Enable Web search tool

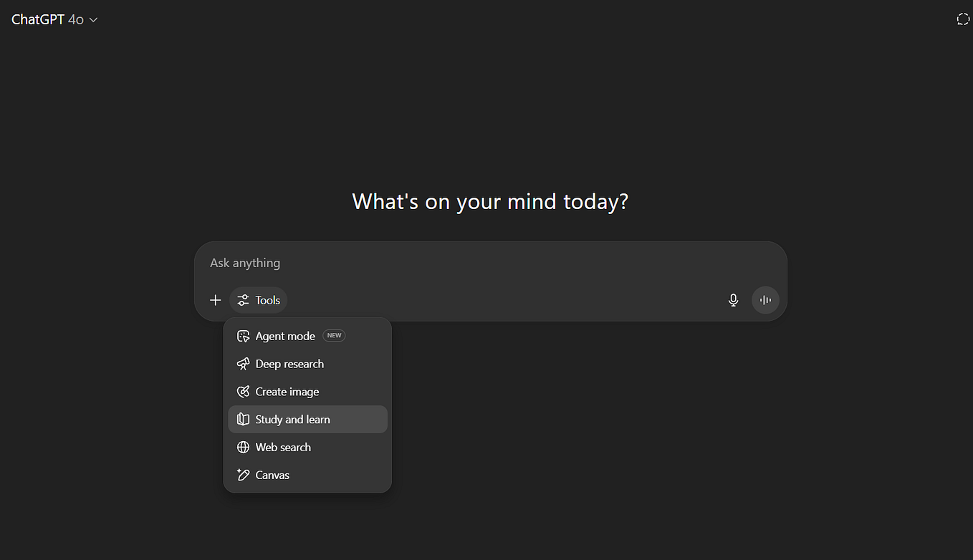click(282, 447)
